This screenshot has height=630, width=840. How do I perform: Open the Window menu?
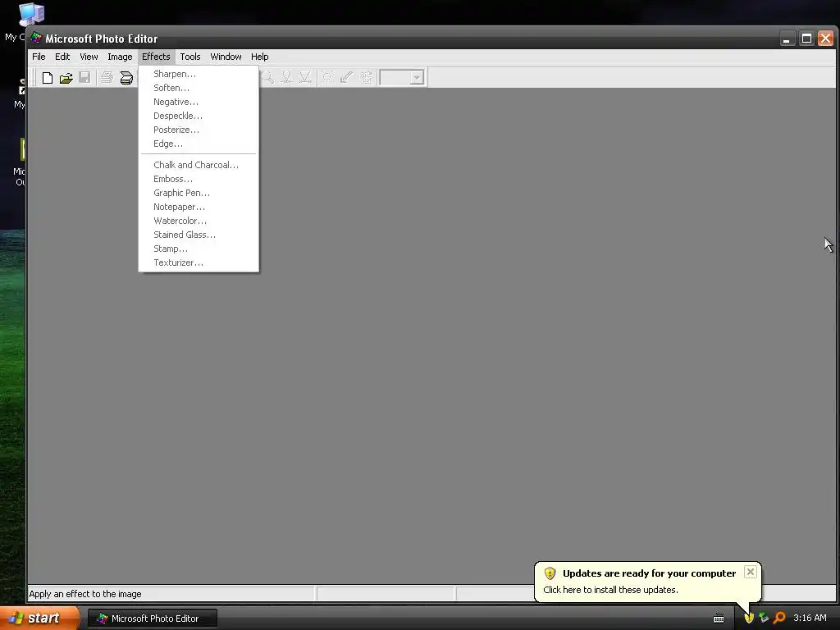click(226, 57)
